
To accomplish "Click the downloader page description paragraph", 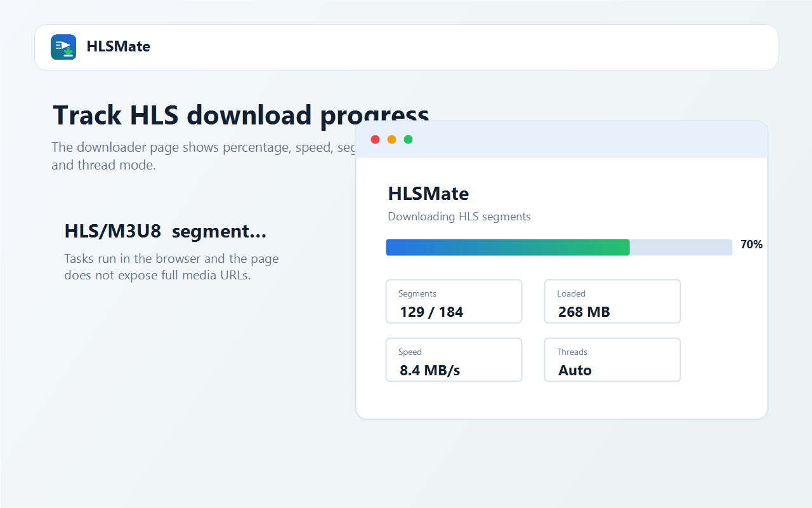I will click(x=203, y=156).
